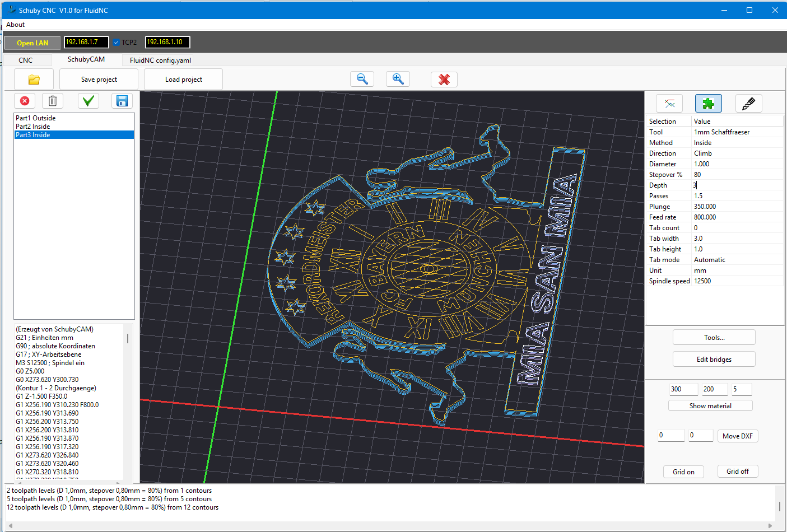Toggle the TCP2 checkbox

coord(117,43)
